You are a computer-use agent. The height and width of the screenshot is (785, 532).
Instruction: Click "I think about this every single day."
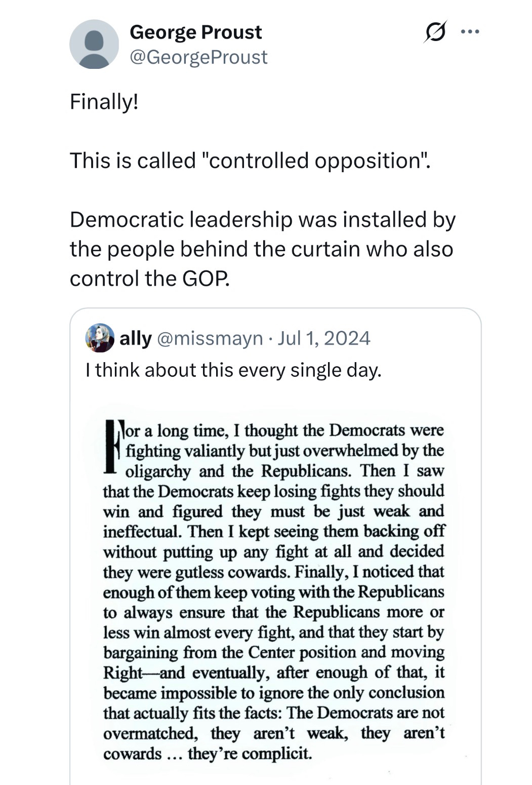click(233, 370)
